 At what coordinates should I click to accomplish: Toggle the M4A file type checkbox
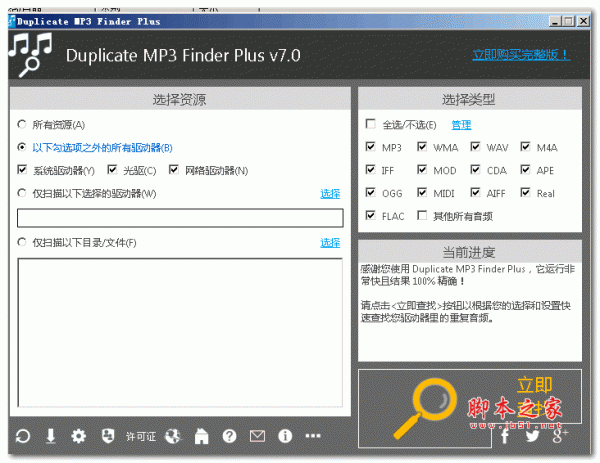coord(525,147)
